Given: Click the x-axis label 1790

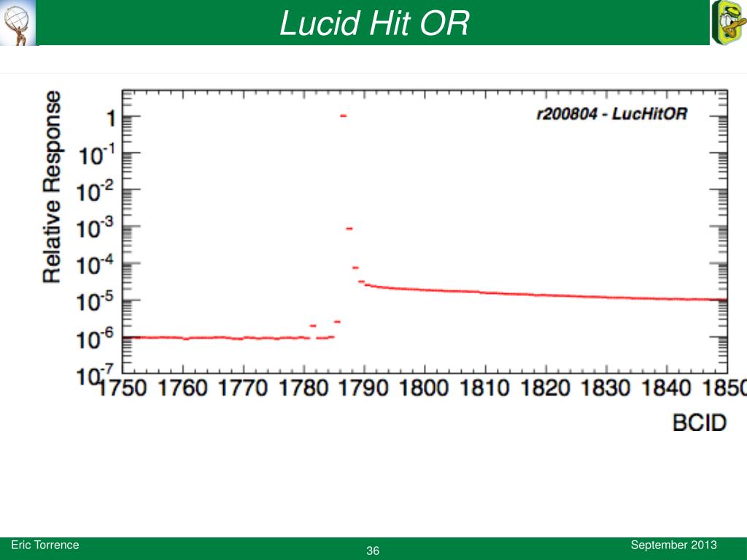Looking at the screenshot, I should point(364,388).
